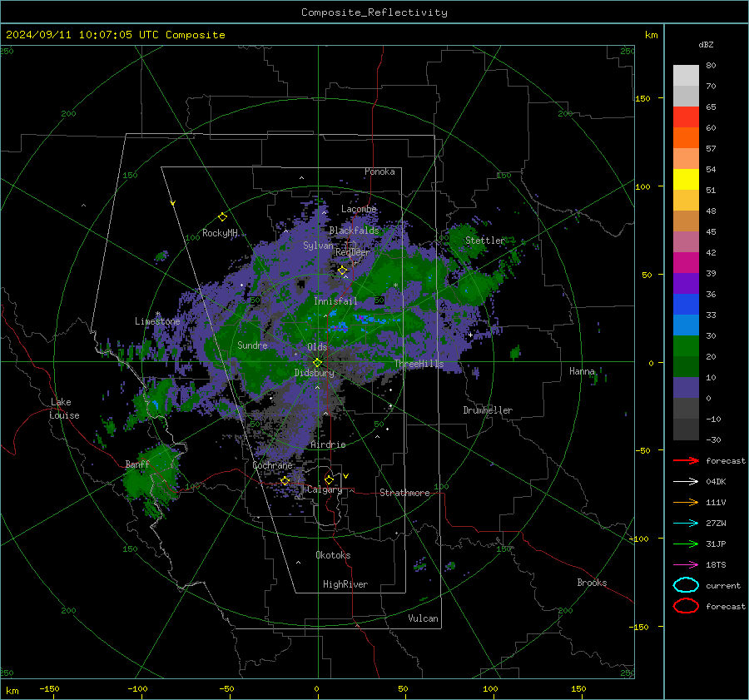Click the magenta 18TS arrow in legend
This screenshot has width=749, height=700.
pos(686,565)
